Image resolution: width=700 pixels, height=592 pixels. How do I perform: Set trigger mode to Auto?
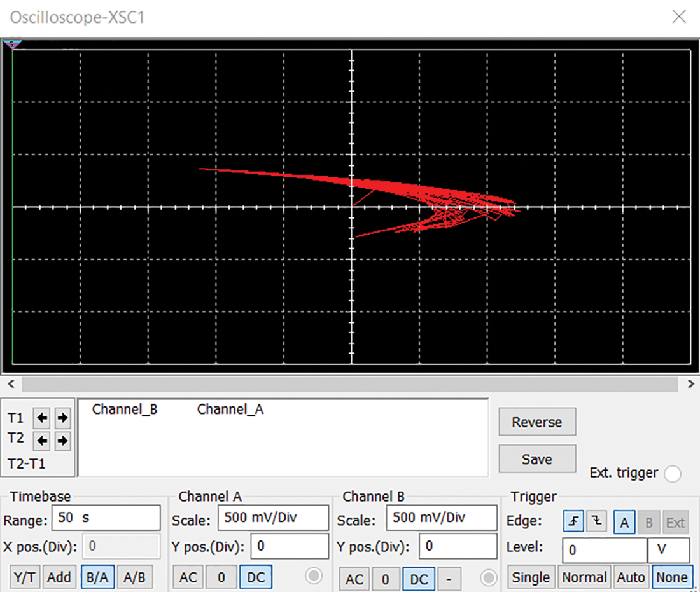(x=631, y=577)
